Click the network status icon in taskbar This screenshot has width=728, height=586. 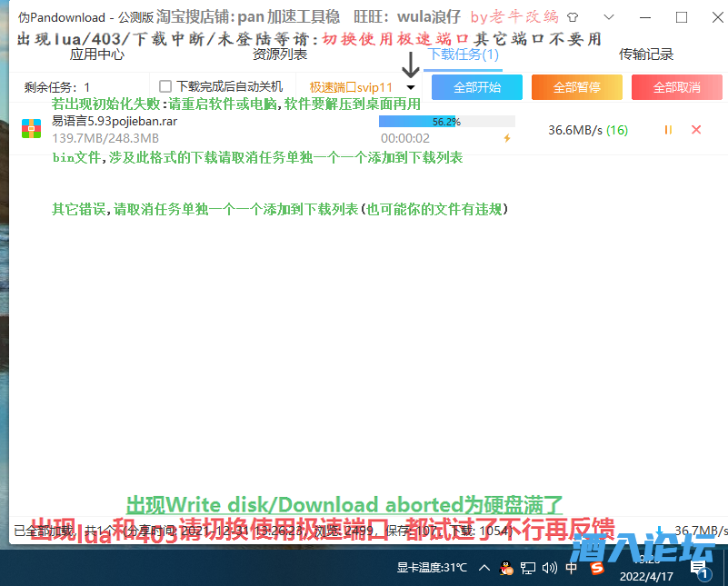(x=530, y=567)
